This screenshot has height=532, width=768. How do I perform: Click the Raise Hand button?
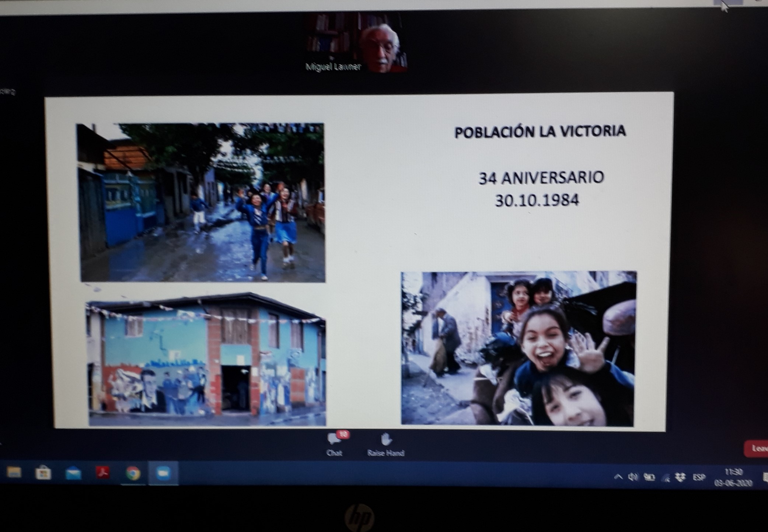pyautogui.click(x=386, y=445)
